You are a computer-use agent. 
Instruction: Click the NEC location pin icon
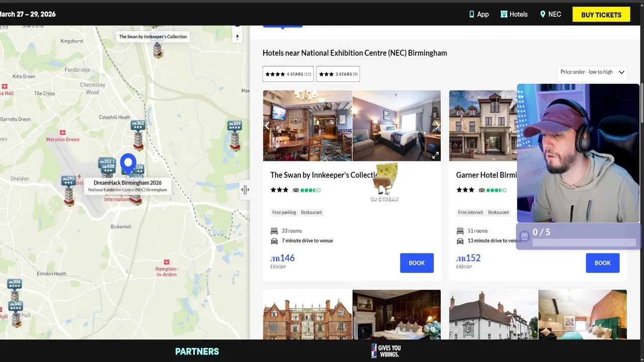pos(542,14)
